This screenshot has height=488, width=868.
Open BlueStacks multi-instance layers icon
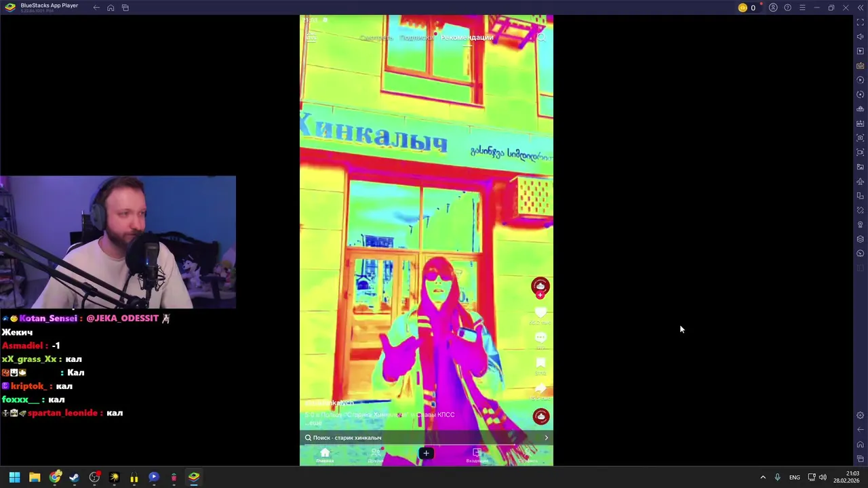(x=861, y=239)
